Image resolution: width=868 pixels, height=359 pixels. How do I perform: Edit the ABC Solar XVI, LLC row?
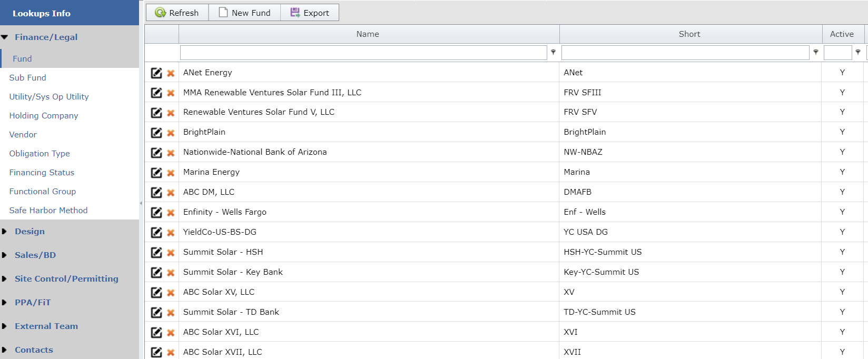point(156,333)
